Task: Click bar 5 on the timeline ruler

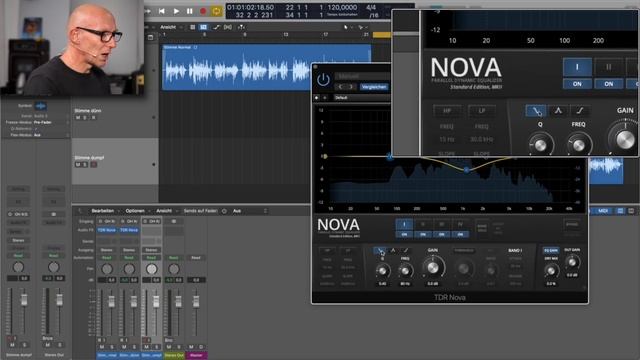Action: pyautogui.click(x=204, y=35)
